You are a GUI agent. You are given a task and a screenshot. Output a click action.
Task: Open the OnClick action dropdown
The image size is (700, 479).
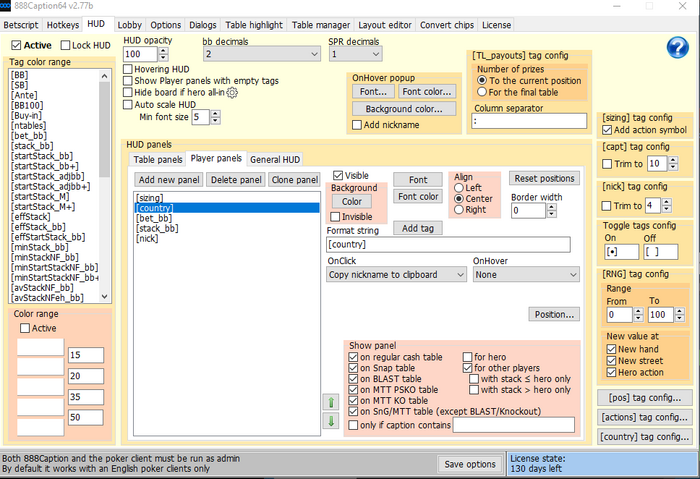coord(396,275)
